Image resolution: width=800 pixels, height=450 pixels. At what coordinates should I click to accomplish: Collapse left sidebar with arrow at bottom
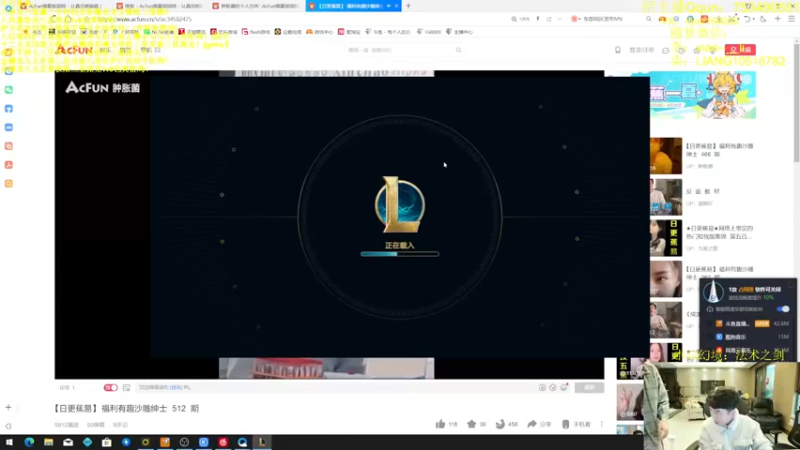[8, 426]
